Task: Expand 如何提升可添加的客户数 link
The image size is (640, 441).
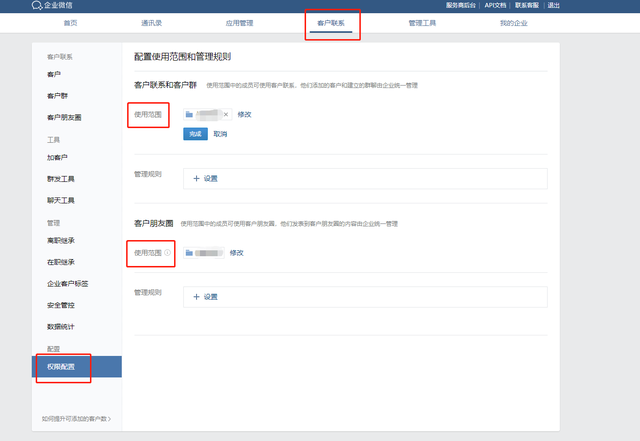Action: coord(76,418)
